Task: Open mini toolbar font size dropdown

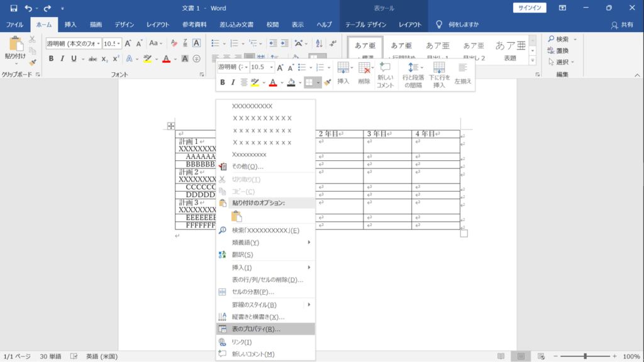Action: click(x=272, y=67)
